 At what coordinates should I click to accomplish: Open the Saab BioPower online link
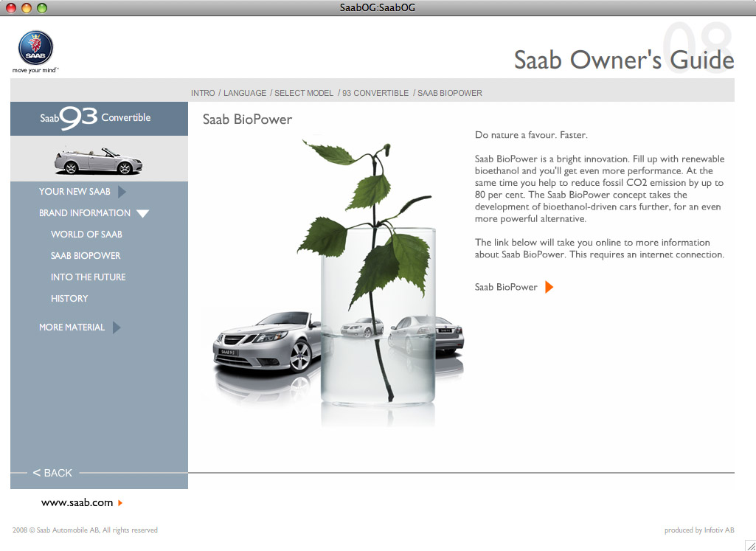click(x=506, y=288)
